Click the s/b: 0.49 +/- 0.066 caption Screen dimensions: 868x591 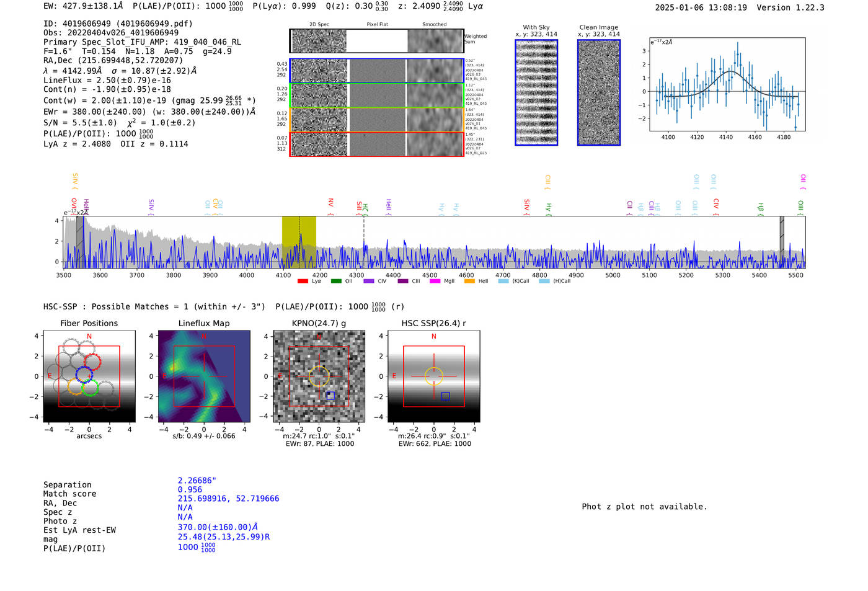(204, 436)
